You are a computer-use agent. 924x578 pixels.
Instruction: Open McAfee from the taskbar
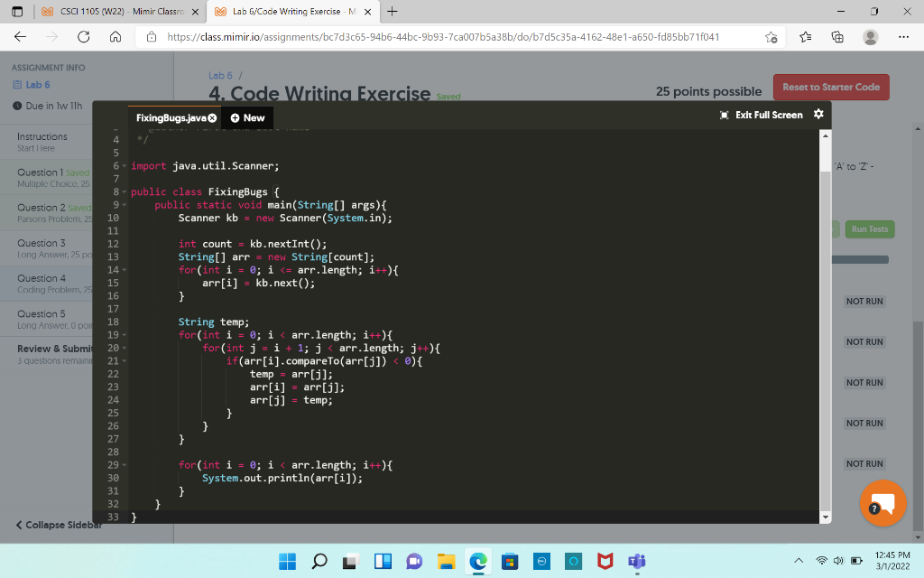tap(605, 561)
